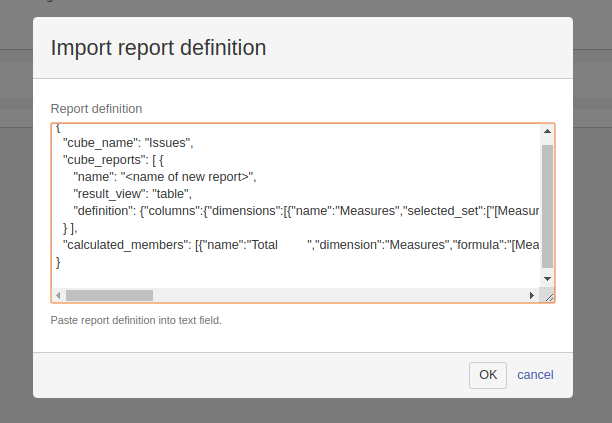Click the cancel link
The width and height of the screenshot is (612, 423).
[x=535, y=375]
